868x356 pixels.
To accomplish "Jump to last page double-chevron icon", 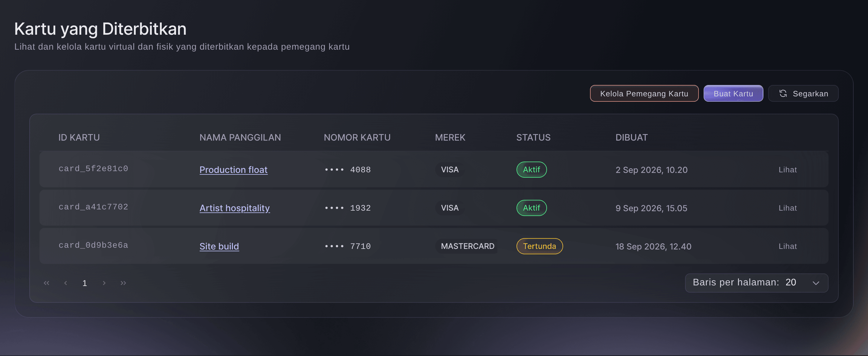I will coord(123,283).
